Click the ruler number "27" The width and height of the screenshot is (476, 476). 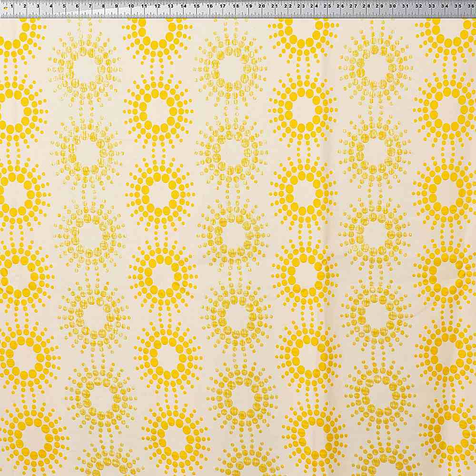coord(353,6)
